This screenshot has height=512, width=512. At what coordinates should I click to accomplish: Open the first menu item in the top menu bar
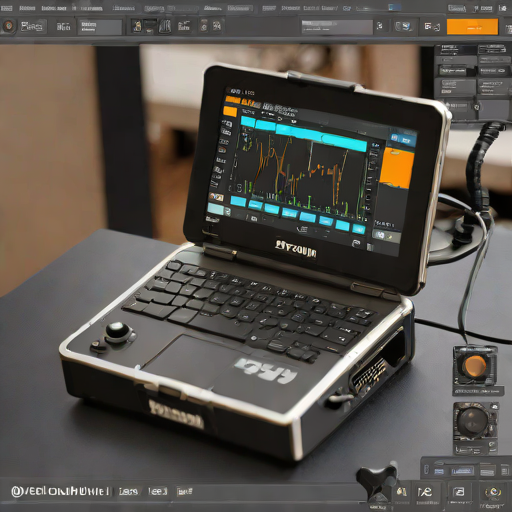point(6,8)
